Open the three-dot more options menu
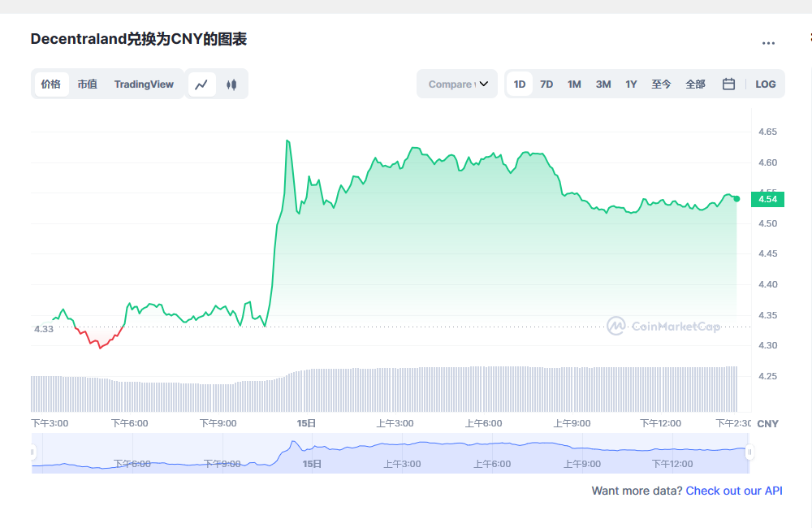 (x=768, y=44)
